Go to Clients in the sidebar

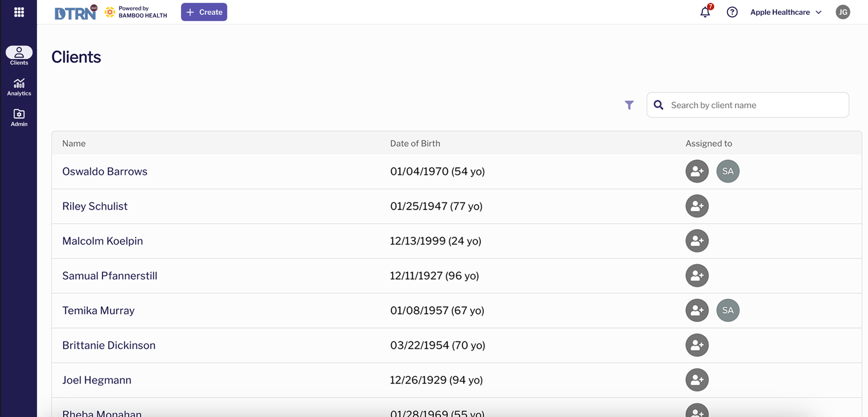pyautogui.click(x=19, y=56)
